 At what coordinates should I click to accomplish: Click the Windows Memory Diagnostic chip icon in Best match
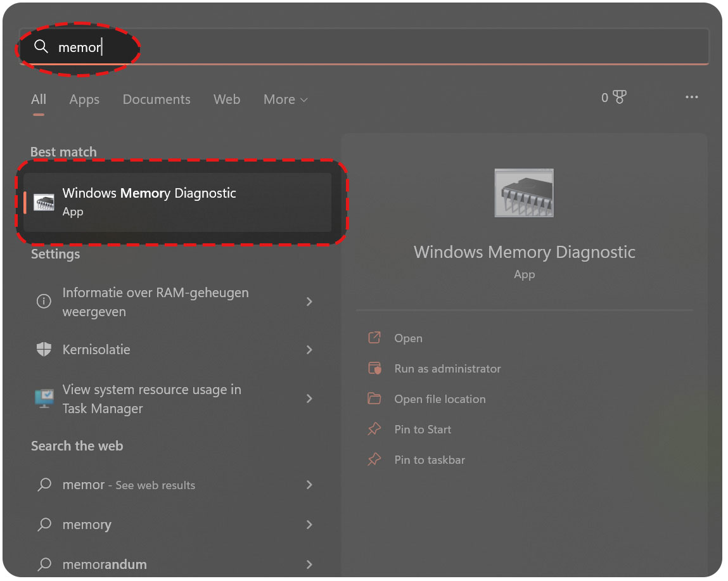pyautogui.click(x=44, y=203)
